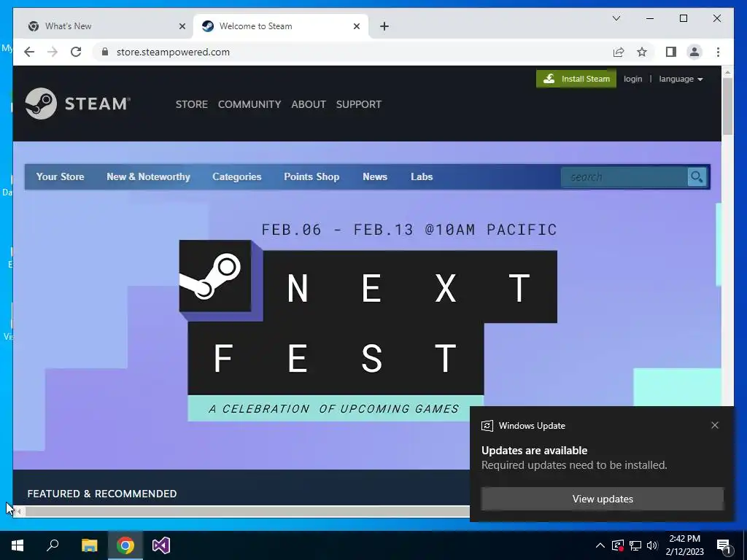
Task: Close the What's New tab
Action: tap(182, 26)
